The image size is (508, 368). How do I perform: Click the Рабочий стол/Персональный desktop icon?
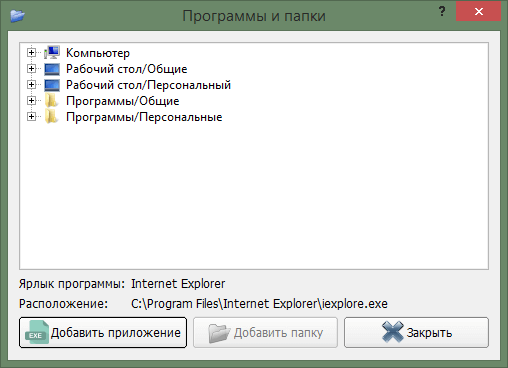click(52, 85)
